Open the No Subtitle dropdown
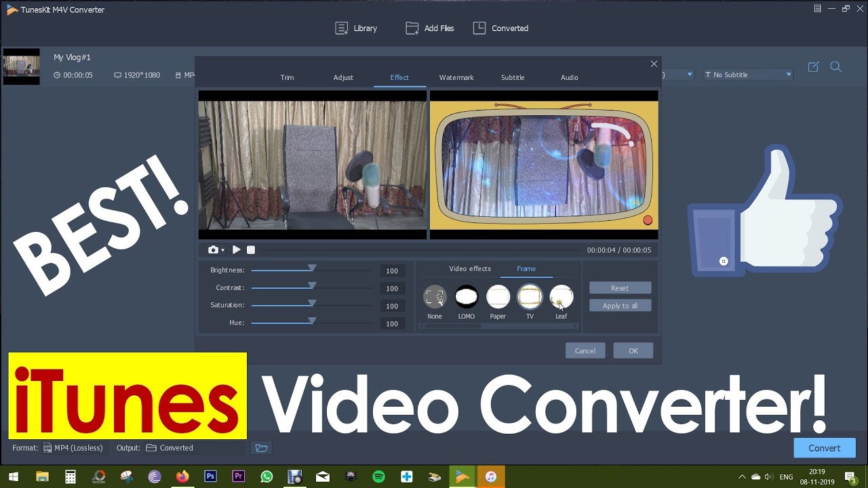The width and height of the screenshot is (868, 488). click(748, 75)
